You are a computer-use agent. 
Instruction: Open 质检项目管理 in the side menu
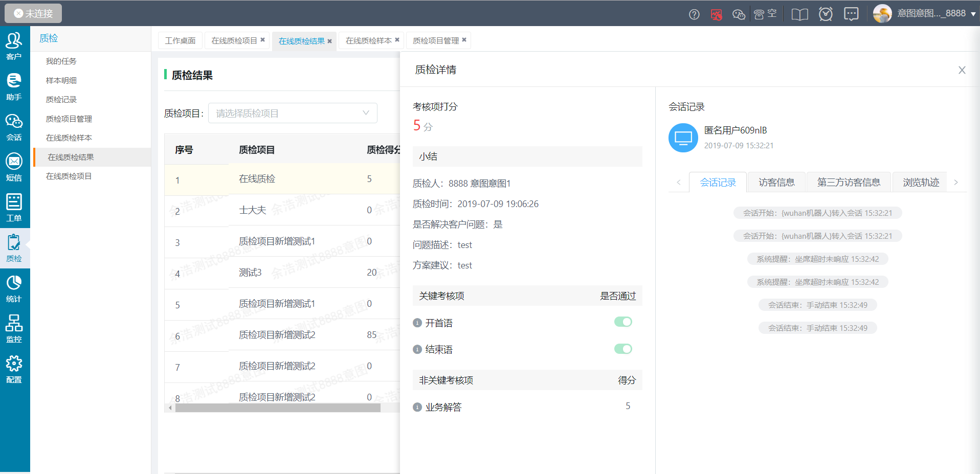click(x=69, y=119)
